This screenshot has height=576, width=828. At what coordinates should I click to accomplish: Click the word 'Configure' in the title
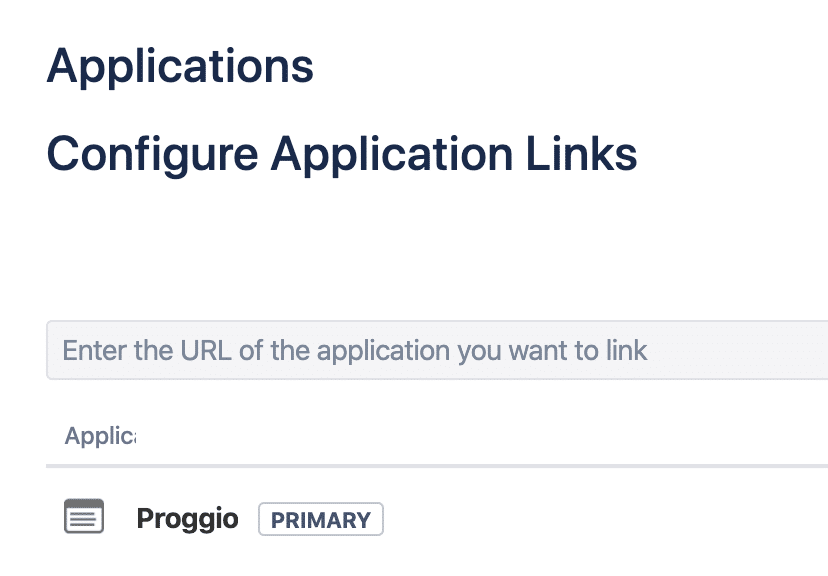click(153, 155)
